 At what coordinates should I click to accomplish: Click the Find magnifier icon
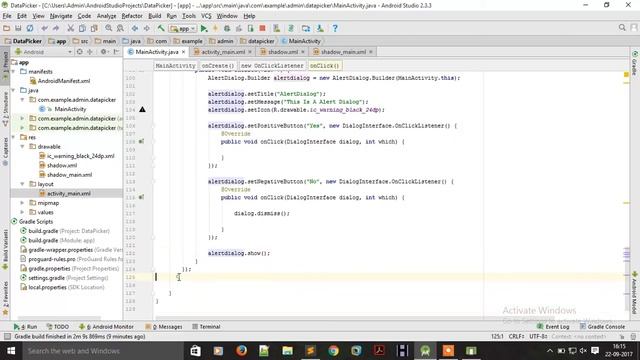tap(109, 28)
